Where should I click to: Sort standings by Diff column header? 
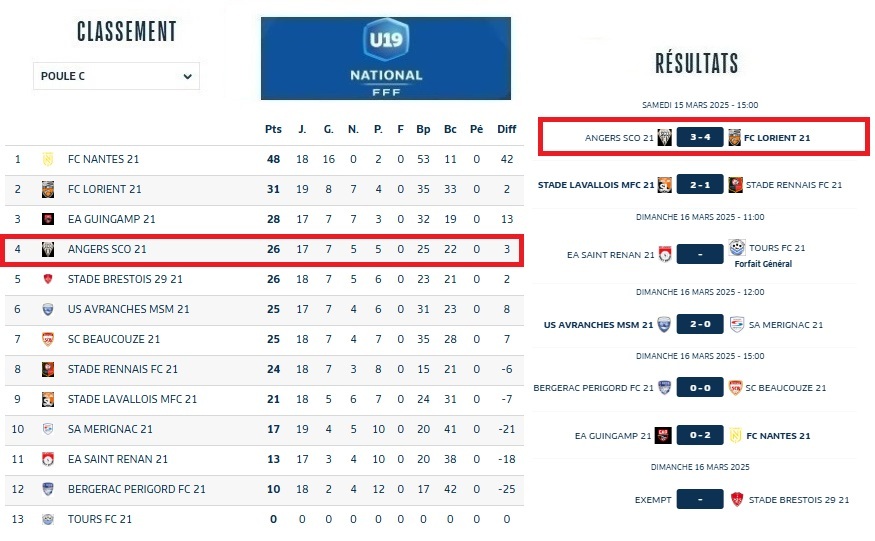coord(507,129)
